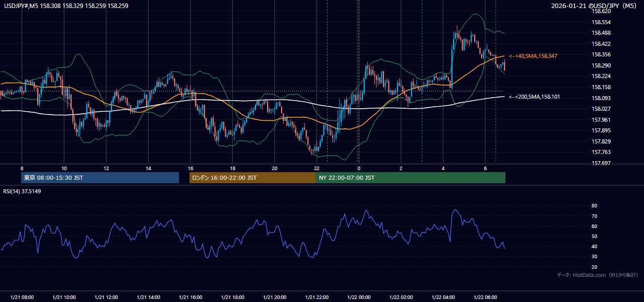Click the bottom time label 1/21 20:00
Image resolution: width=644 pixels, height=302 pixels.
(x=274, y=297)
